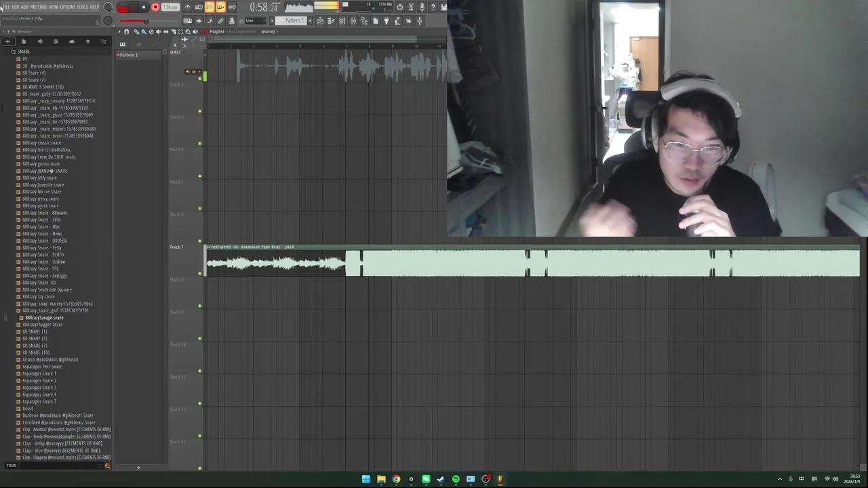Viewport: 868px width, 488px height.
Task: Open Steam from taskbar
Action: point(441,479)
